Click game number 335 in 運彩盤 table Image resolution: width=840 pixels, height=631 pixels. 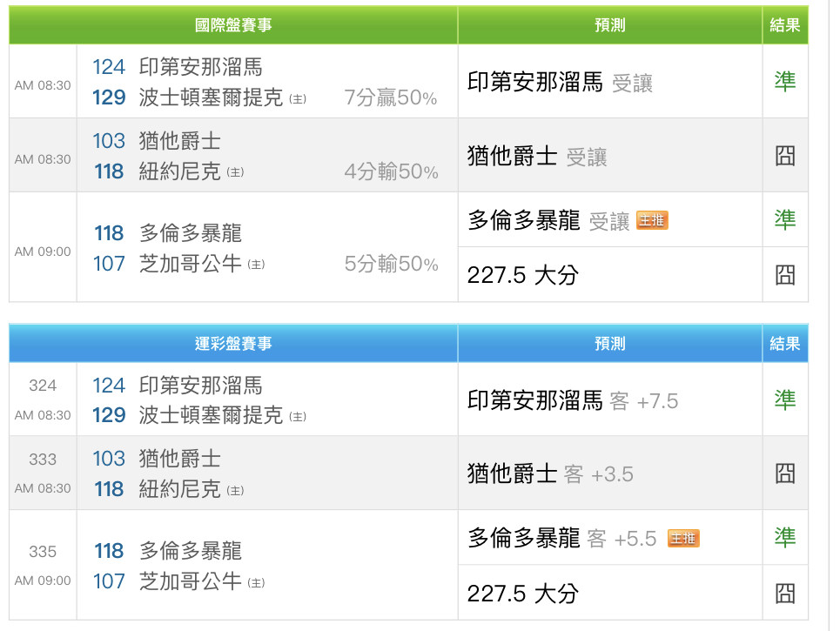click(43, 552)
